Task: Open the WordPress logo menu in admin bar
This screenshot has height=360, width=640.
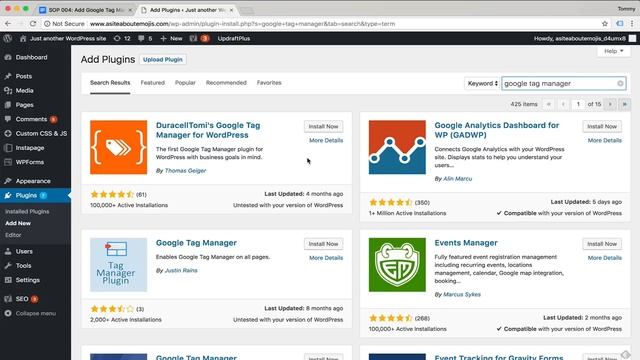Action: 7,38
